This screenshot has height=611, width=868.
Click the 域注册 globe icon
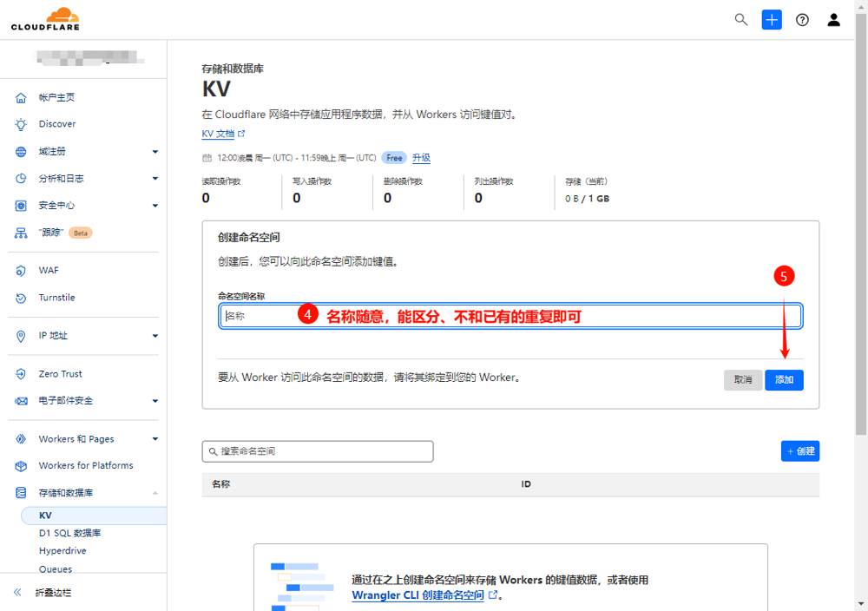[21, 152]
